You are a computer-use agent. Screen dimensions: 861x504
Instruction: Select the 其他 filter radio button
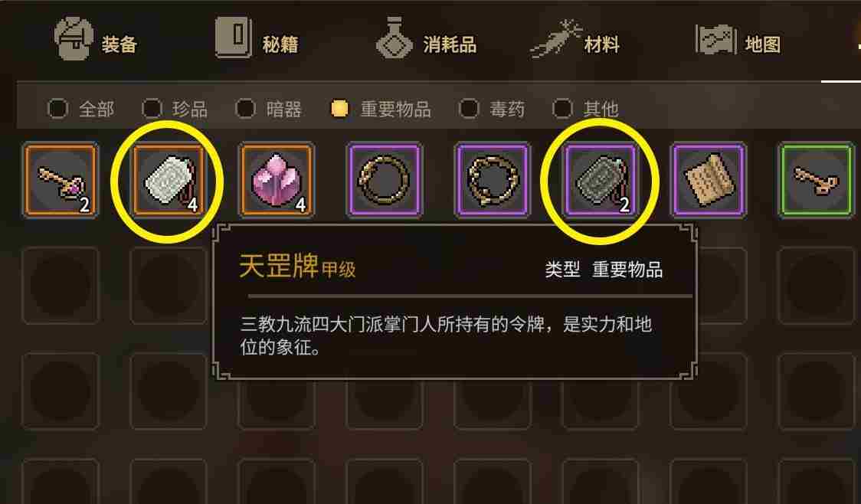point(562,109)
